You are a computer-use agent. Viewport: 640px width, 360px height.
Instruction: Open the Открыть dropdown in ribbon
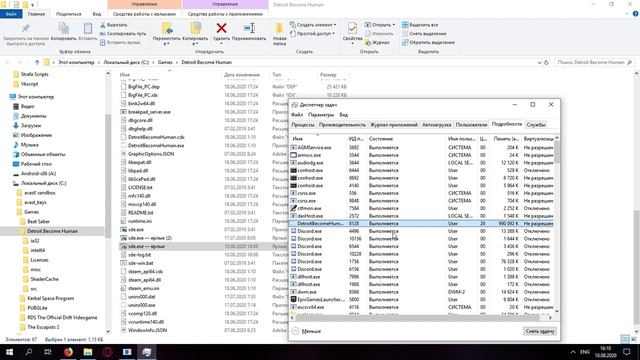(x=380, y=25)
